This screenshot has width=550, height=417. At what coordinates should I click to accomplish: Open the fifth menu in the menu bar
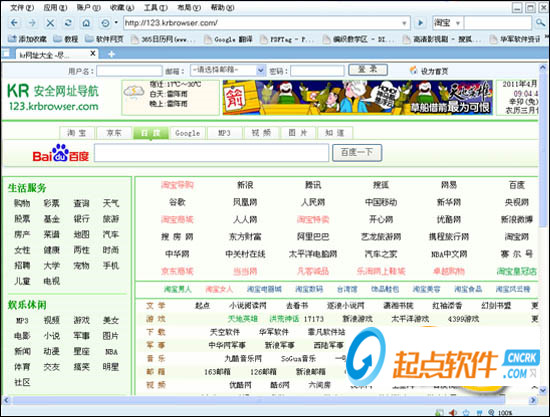click(155, 7)
